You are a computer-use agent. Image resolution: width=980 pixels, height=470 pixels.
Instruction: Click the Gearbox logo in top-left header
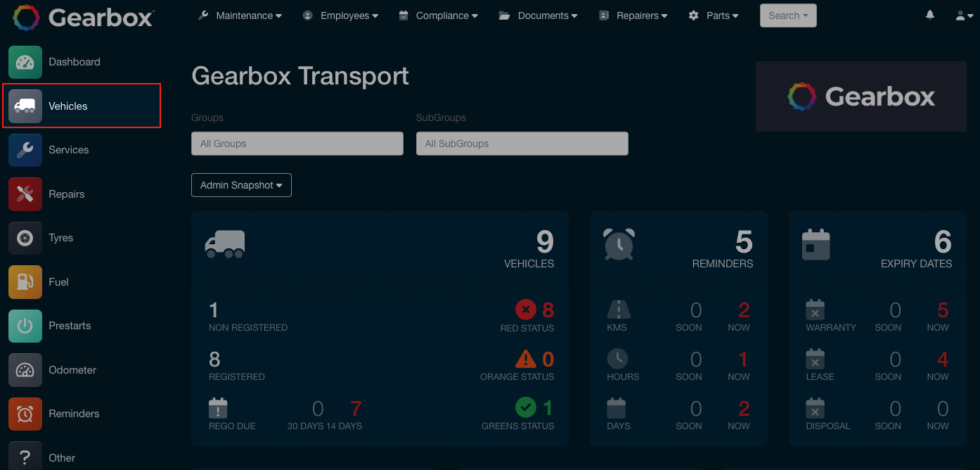(x=83, y=17)
